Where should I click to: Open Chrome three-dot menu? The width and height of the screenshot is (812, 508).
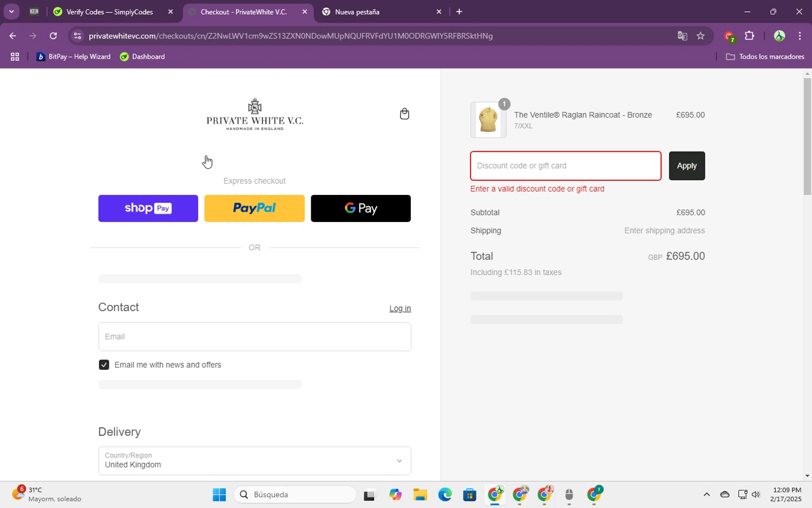[x=800, y=36]
